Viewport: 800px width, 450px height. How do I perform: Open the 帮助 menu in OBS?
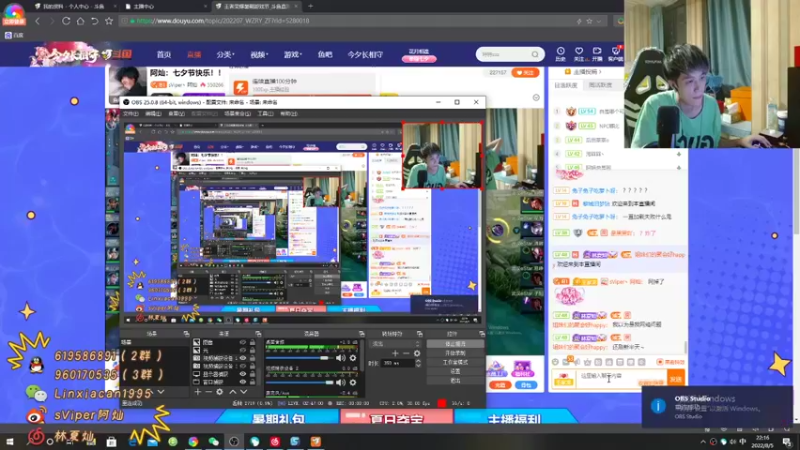(x=289, y=114)
